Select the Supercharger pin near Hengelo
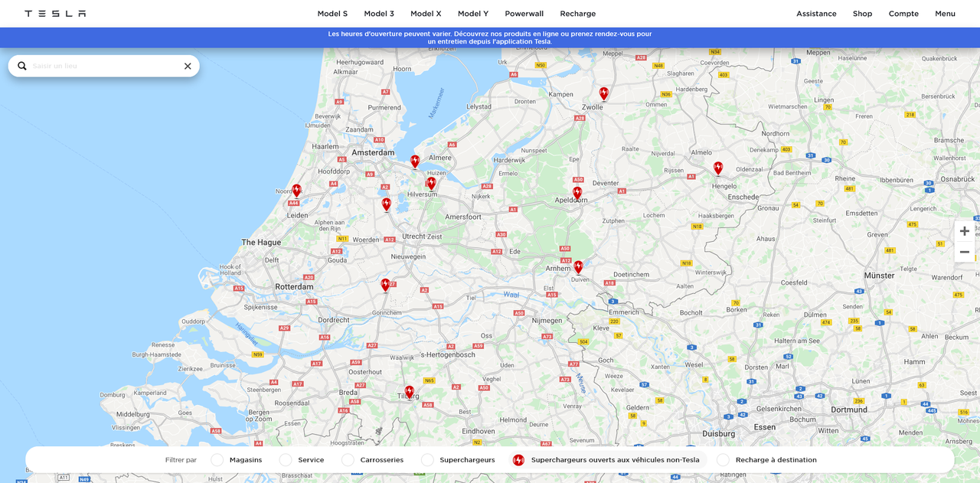 (x=718, y=168)
